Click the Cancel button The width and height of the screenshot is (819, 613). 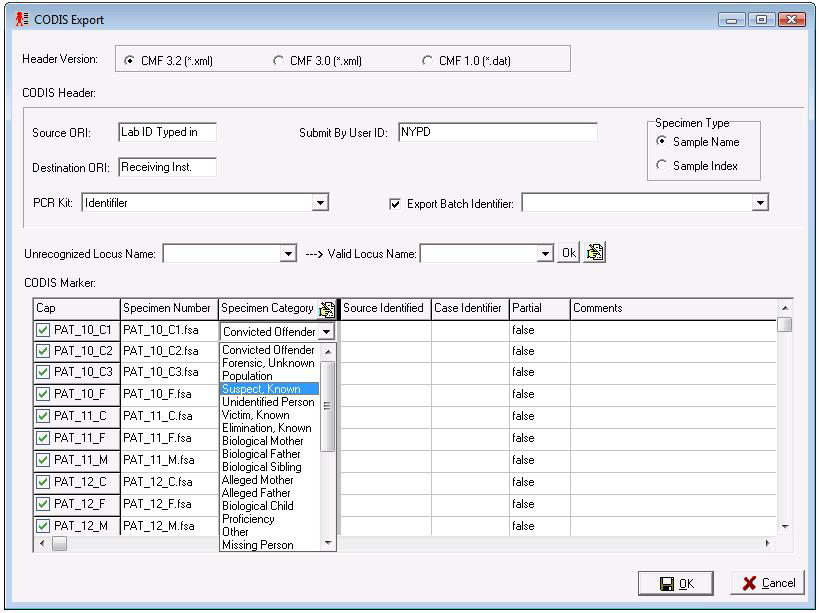click(768, 583)
